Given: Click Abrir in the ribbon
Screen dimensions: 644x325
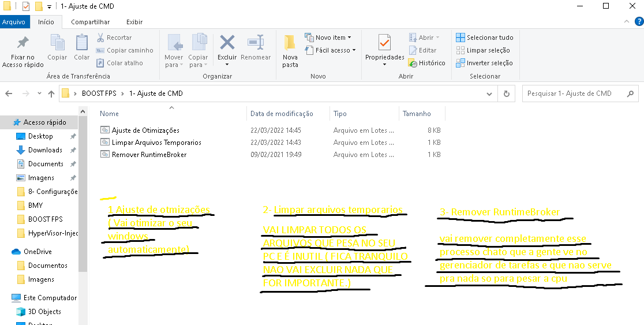Looking at the screenshot, I should point(424,38).
